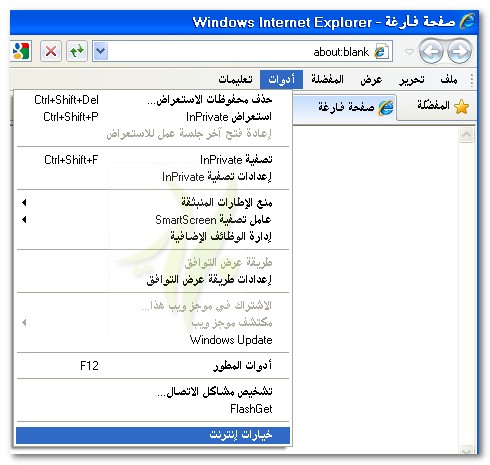Click the page icon beside about:blank
Viewport: 490px width, 465px height.
coord(381,52)
